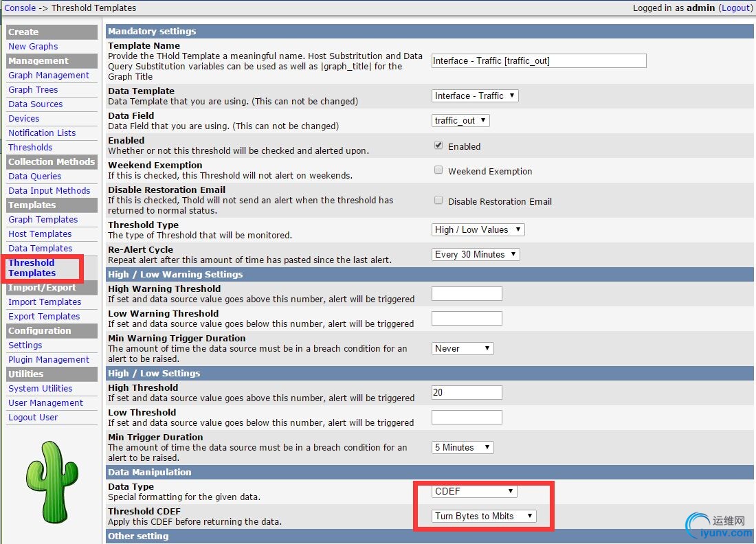This screenshot has height=544, width=756.
Task: Click the Data Manipulation section header
Action: [x=430, y=473]
